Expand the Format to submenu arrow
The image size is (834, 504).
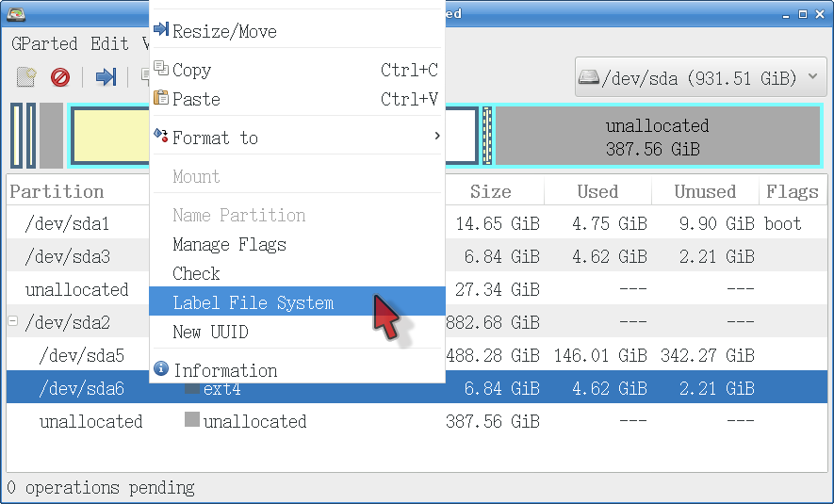tap(436, 138)
